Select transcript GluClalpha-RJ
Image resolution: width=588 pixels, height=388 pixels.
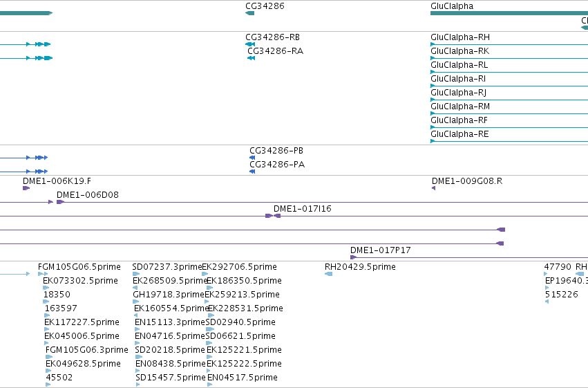[459, 93]
